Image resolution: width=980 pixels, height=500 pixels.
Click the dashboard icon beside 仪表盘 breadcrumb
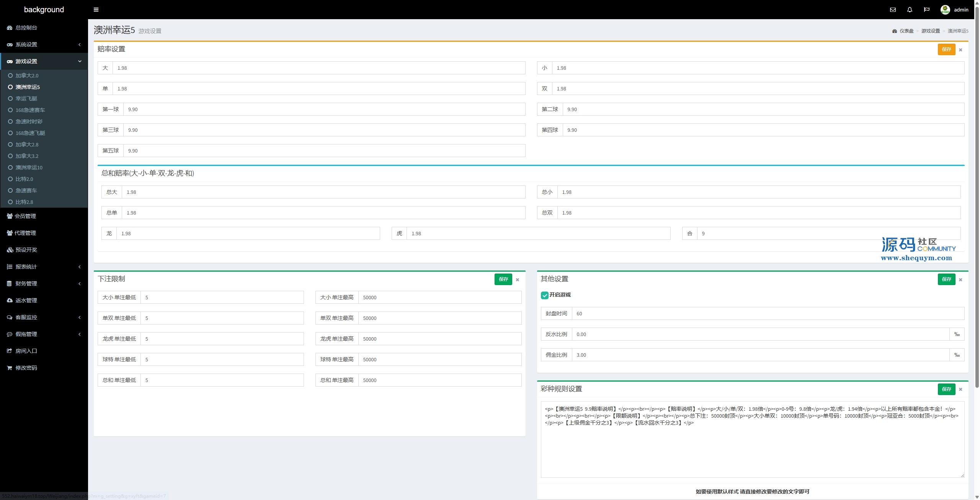tap(894, 31)
